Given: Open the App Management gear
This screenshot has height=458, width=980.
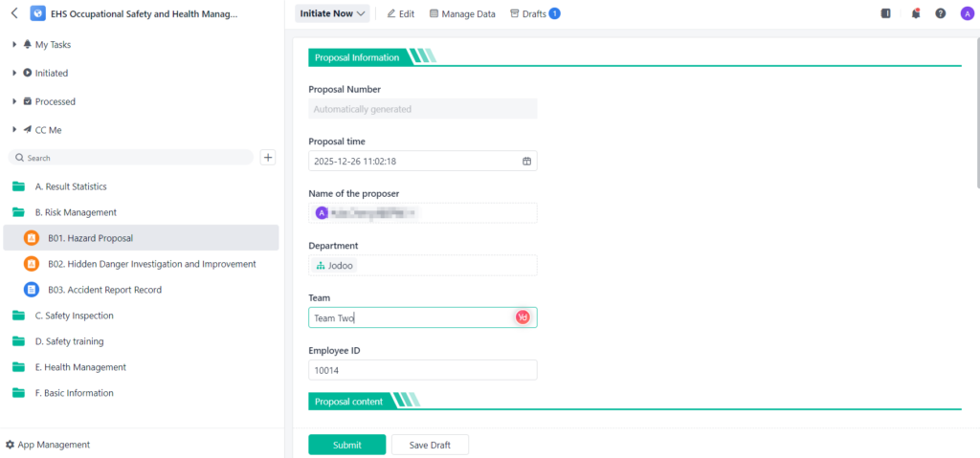Looking at the screenshot, I should (10, 445).
